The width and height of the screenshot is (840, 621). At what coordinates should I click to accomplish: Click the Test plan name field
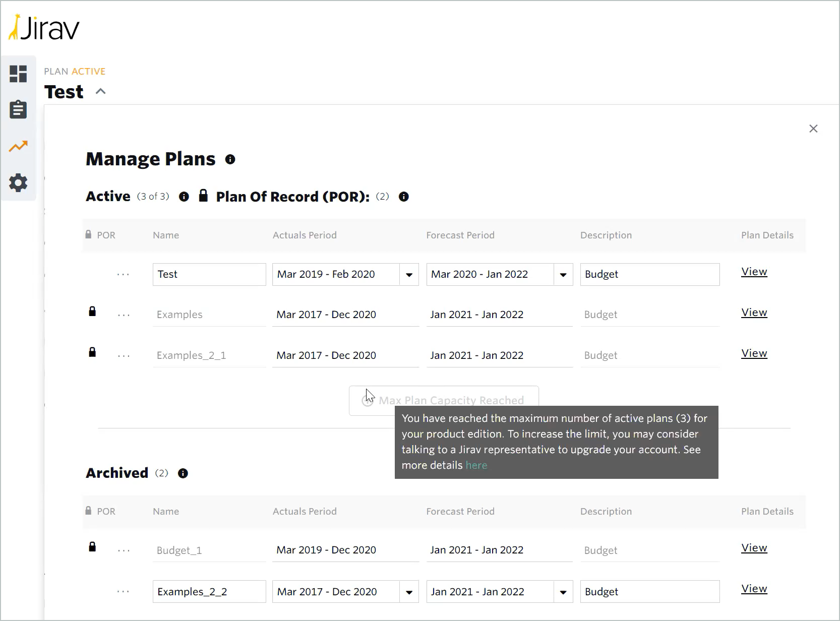pyautogui.click(x=209, y=275)
